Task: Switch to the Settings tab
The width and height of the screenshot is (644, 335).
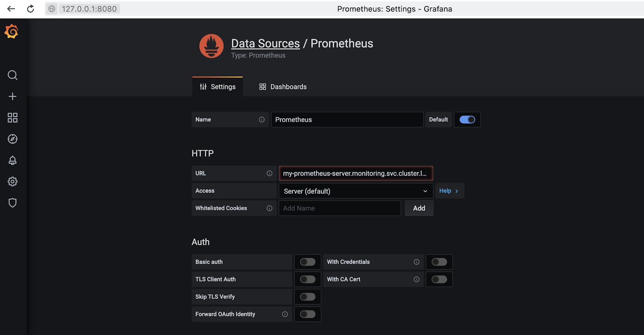Action: tap(218, 87)
